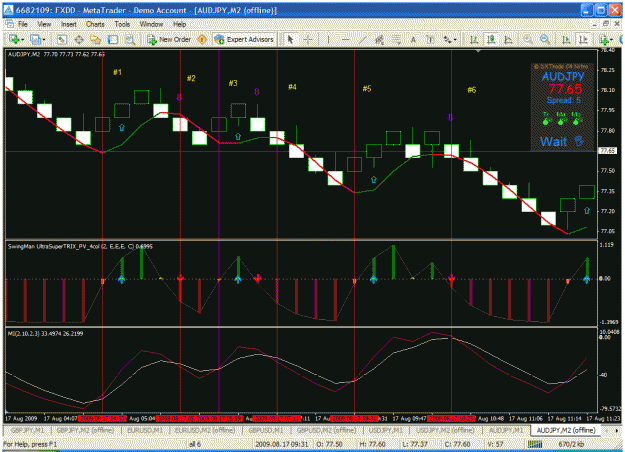Restore the inner chart window button
This screenshot has height=452, width=625.
pos(606,24)
